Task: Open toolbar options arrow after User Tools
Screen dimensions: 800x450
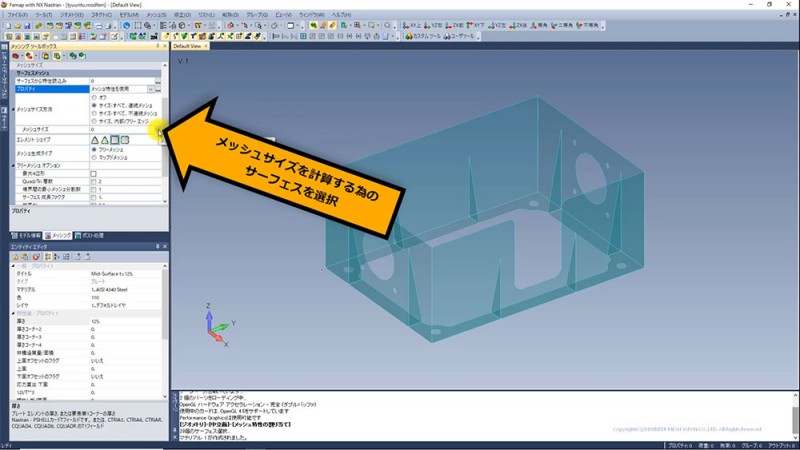Action: (478, 37)
